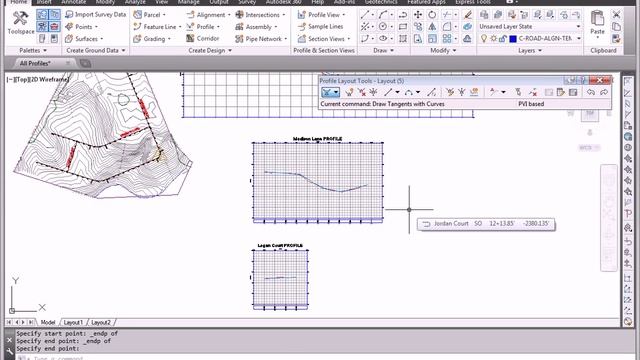Click the Cut icon in Clipboard panel

click(616, 15)
